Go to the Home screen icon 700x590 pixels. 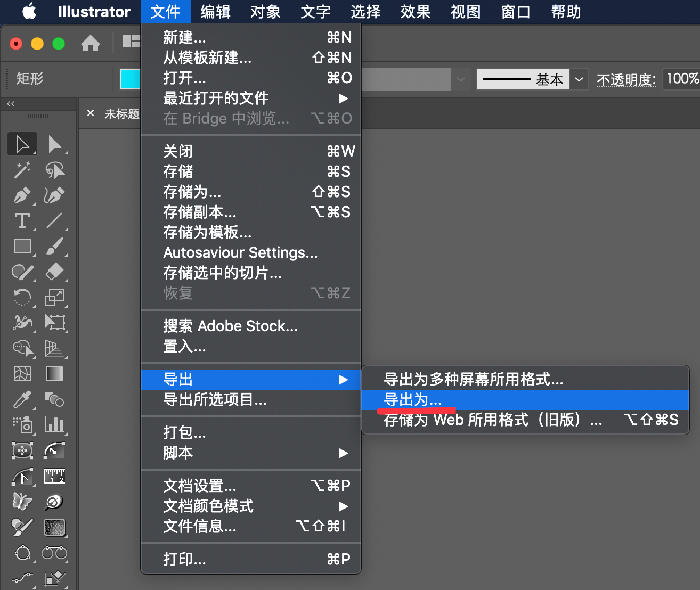pyautogui.click(x=91, y=43)
